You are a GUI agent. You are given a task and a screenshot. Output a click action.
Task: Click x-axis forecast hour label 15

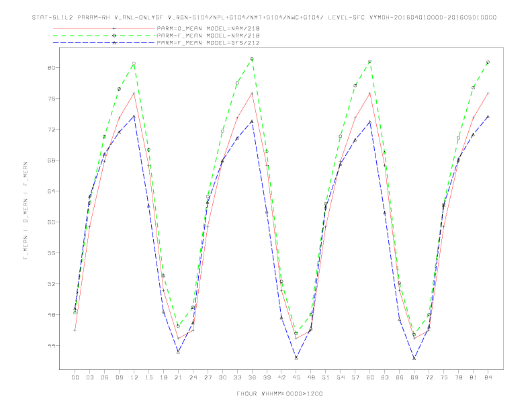[x=149, y=377]
